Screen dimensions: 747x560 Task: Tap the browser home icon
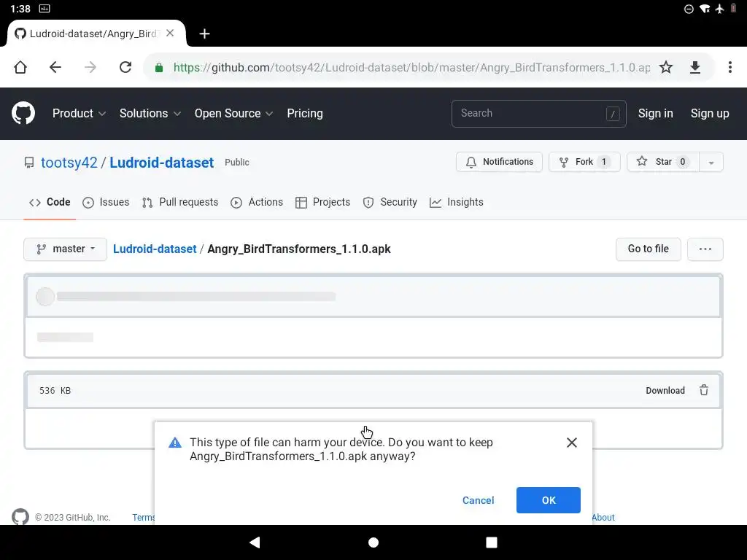[20, 67]
